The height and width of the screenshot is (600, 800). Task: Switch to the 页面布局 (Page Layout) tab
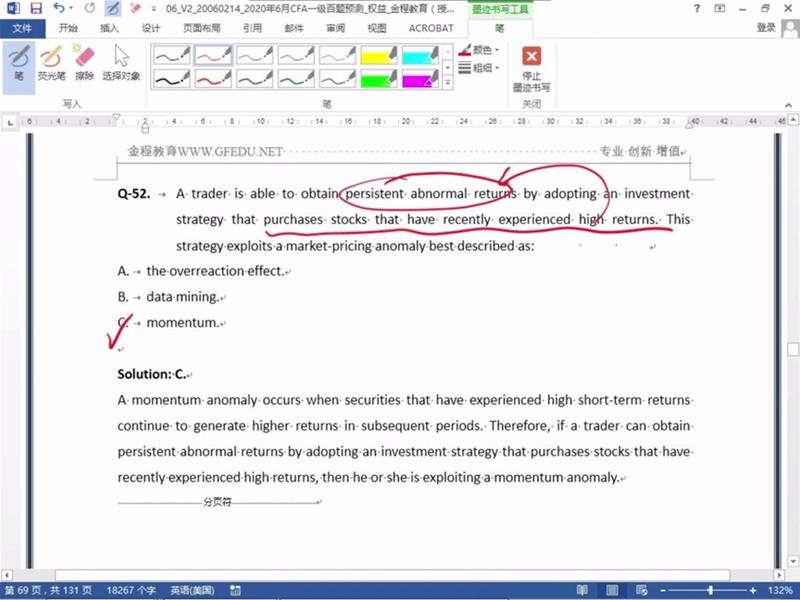[x=202, y=28]
